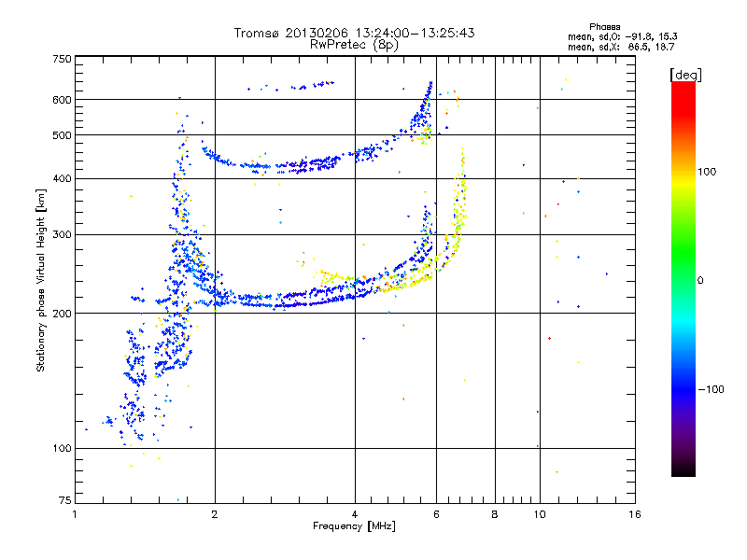Click the y-axis '600' tick label

pos(62,100)
